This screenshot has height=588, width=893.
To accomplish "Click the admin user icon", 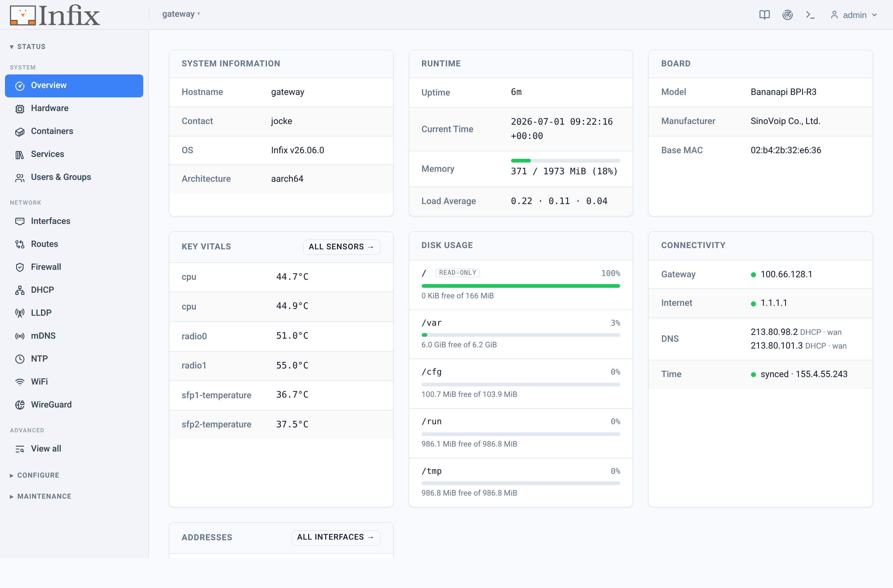I will [x=834, y=15].
